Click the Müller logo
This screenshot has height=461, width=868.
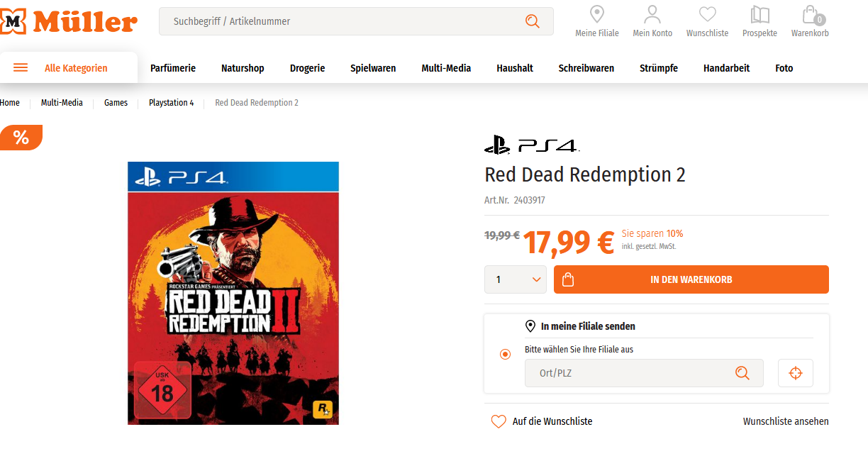coord(69,22)
